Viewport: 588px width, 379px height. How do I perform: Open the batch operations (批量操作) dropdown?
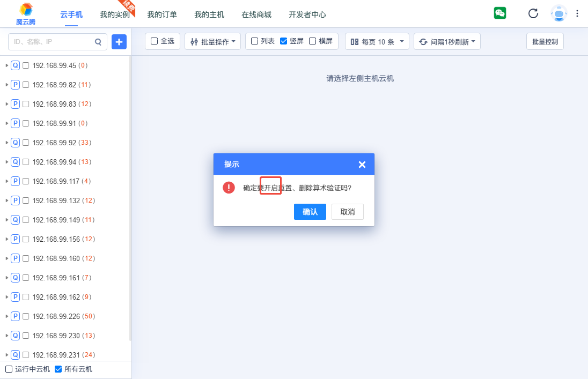[212, 41]
